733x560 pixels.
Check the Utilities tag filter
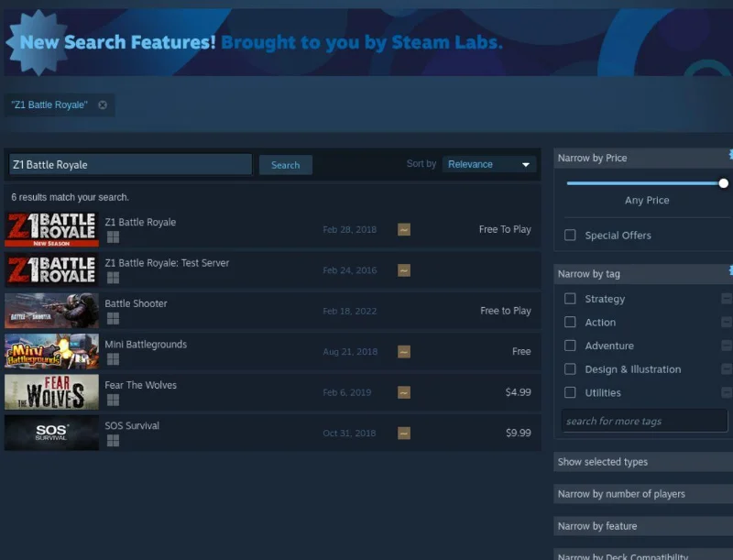[570, 392]
